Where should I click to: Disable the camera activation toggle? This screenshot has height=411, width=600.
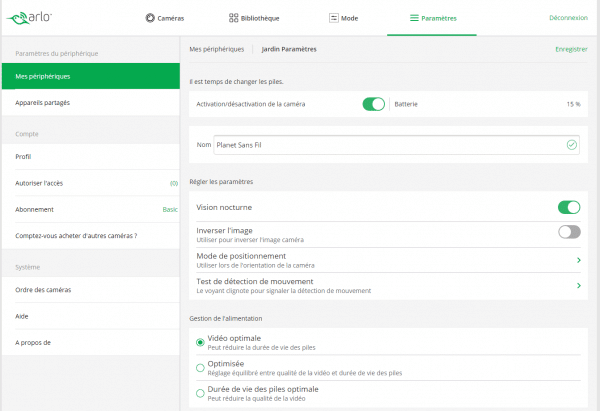[x=373, y=104]
